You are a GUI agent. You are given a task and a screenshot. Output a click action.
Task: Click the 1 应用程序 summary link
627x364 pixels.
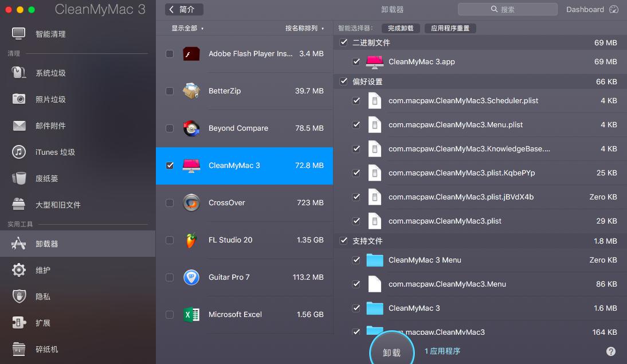tap(442, 351)
